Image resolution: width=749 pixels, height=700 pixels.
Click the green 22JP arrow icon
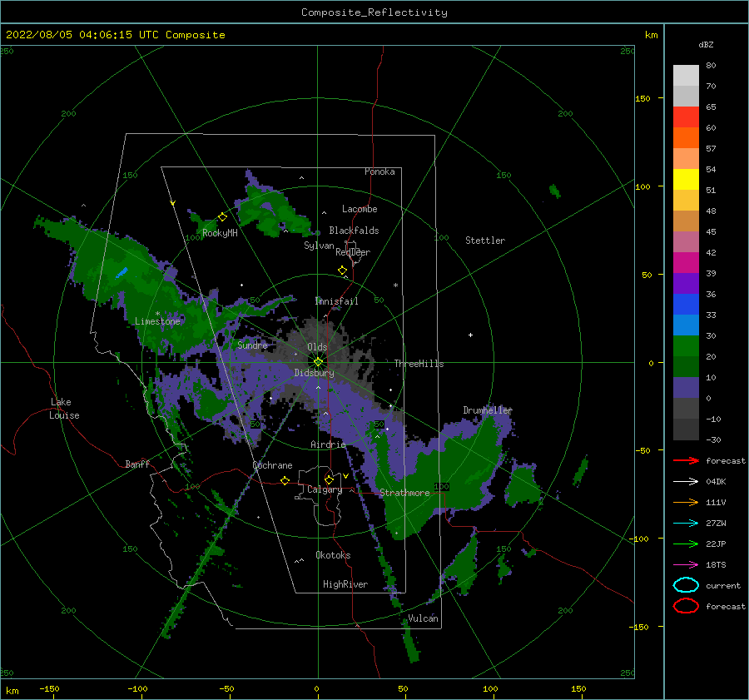coord(686,544)
